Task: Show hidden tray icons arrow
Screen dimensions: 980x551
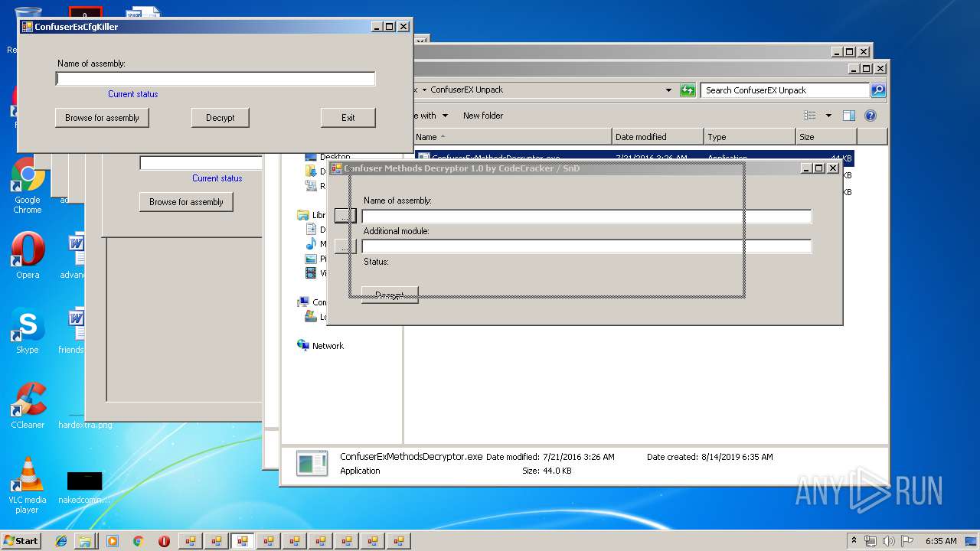Action: pyautogui.click(x=854, y=540)
